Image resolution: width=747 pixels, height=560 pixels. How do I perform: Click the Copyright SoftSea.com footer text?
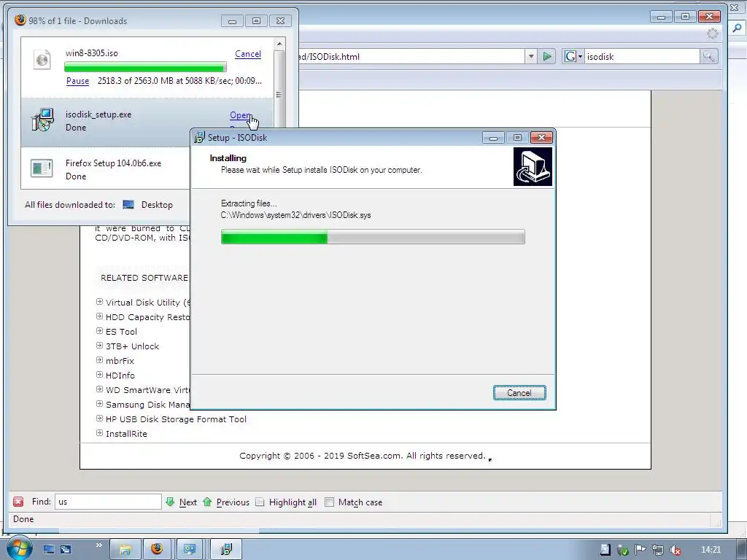[x=362, y=456]
